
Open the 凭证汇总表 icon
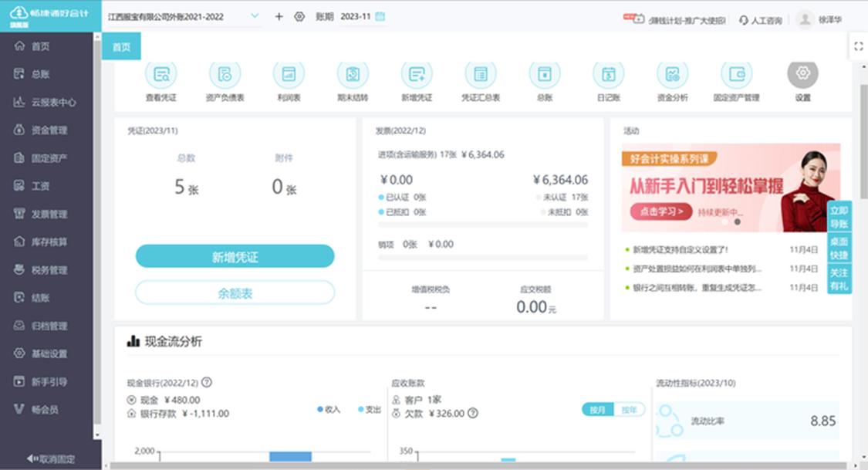(x=481, y=75)
